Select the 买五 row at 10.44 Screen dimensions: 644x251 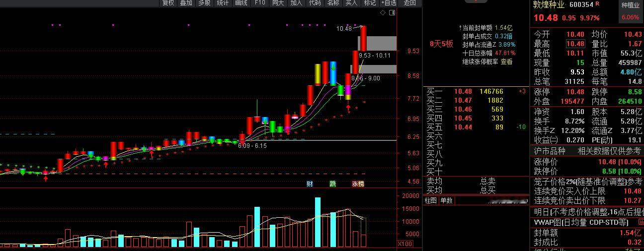click(x=476, y=127)
